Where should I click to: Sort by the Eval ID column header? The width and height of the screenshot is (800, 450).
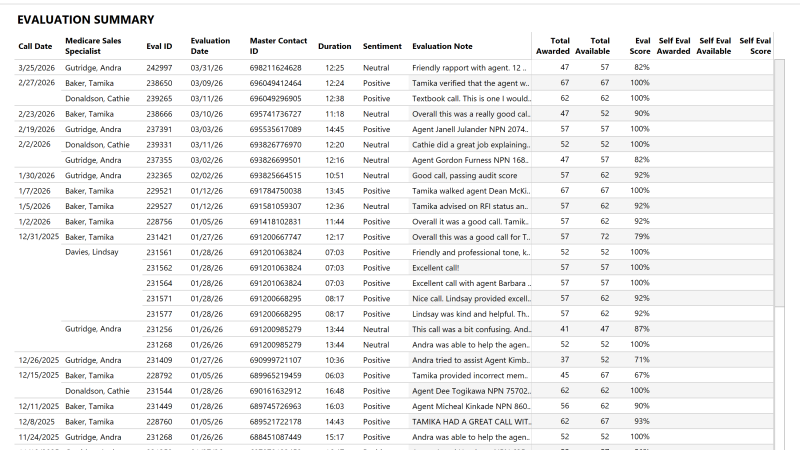[x=159, y=46]
